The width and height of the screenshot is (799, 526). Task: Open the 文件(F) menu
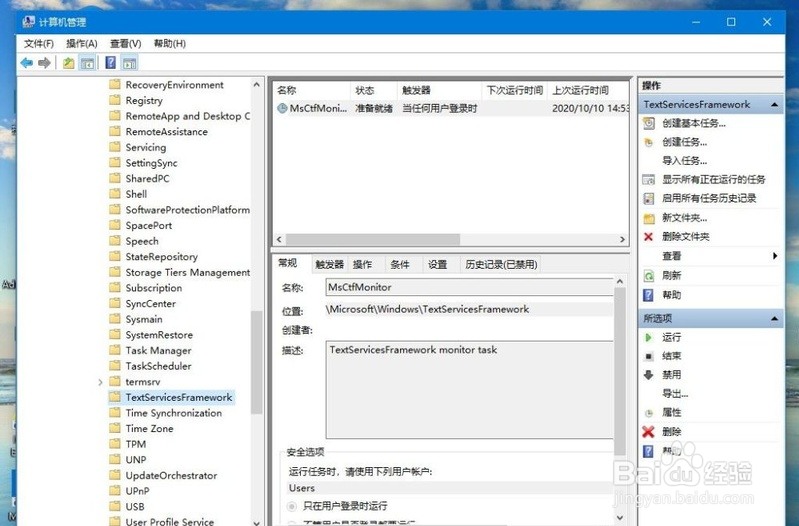coord(39,44)
